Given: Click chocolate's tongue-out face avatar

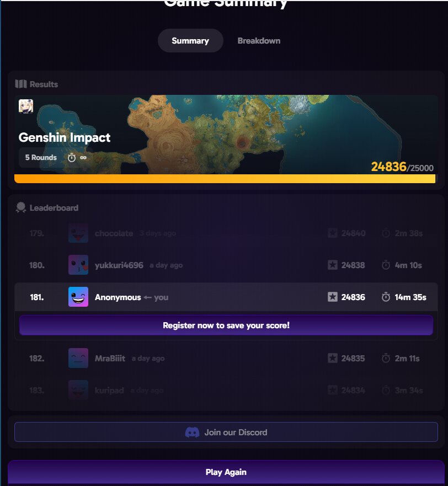Looking at the screenshot, I should (x=78, y=233).
